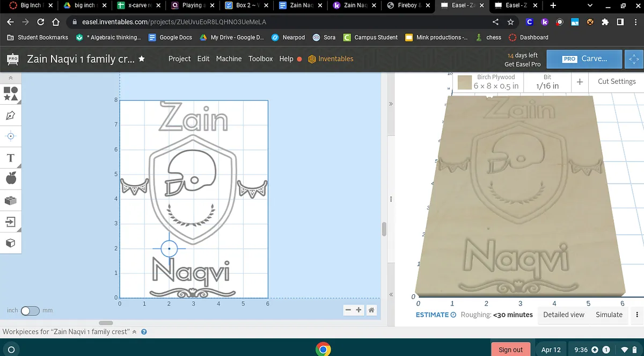Viewport: 644px width, 356px height.
Task: Click the Carve button
Action: point(584,59)
